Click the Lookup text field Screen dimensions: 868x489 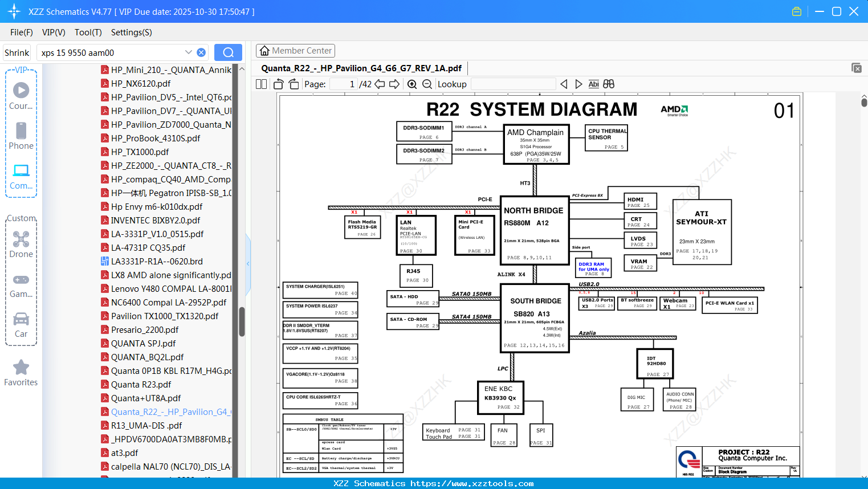pos(513,84)
